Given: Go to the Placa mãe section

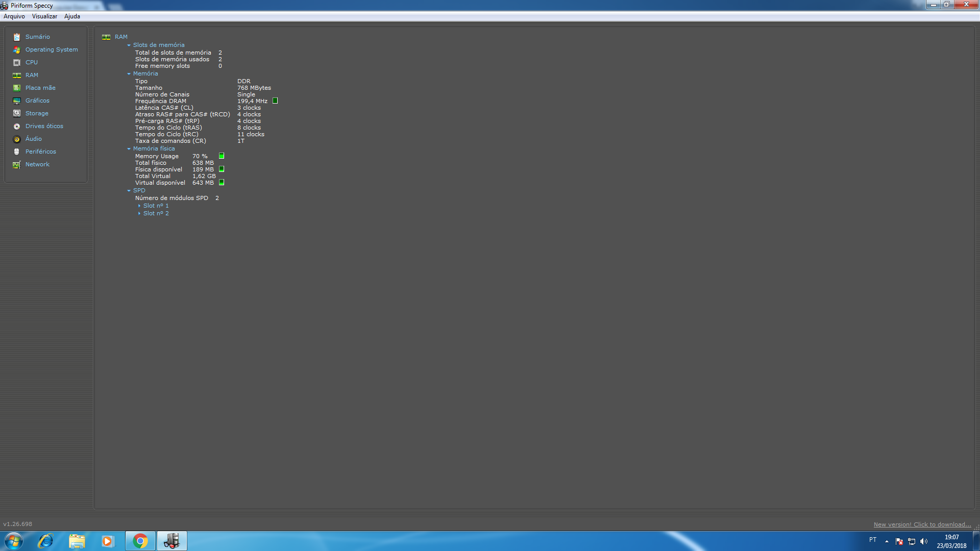Looking at the screenshot, I should pyautogui.click(x=40, y=88).
